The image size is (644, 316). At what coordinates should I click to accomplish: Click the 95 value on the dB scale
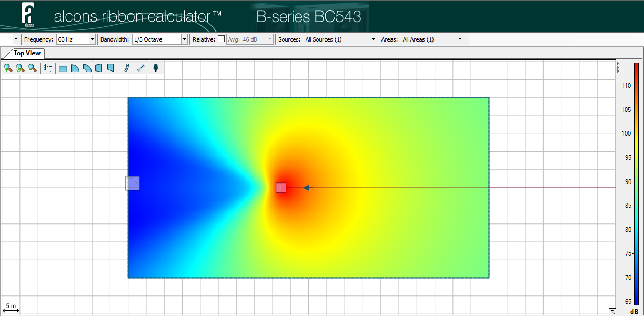628,158
